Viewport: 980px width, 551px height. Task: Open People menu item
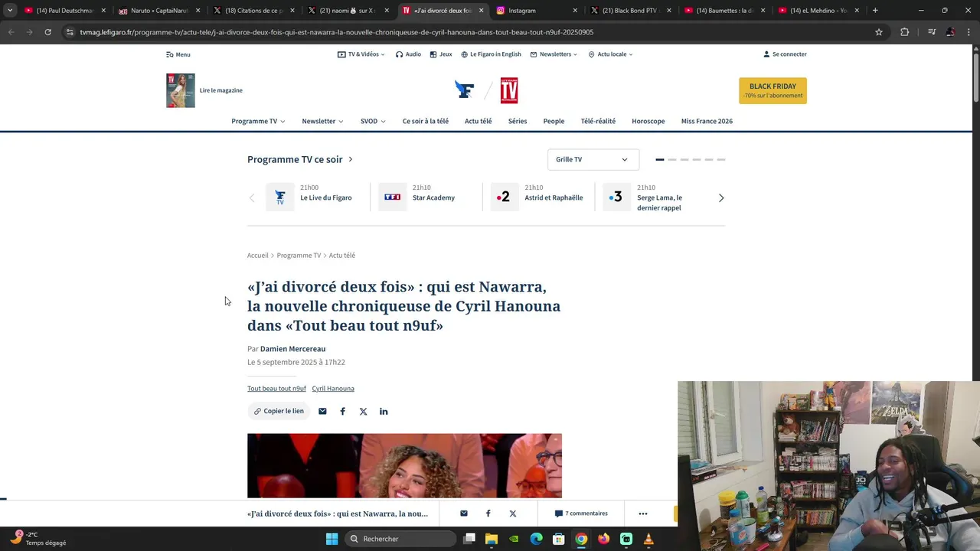(x=554, y=121)
